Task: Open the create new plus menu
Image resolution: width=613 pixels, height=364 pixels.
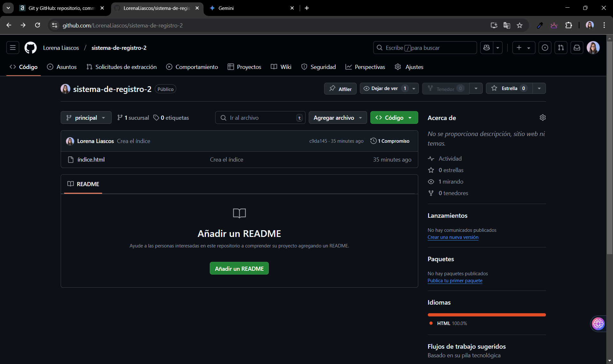Action: (x=524, y=48)
